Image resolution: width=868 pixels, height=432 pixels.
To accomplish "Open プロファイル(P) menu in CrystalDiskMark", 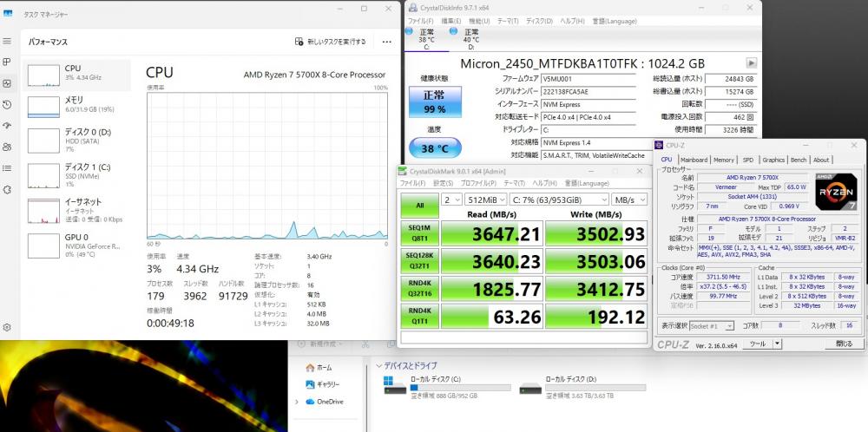I will pos(478,183).
